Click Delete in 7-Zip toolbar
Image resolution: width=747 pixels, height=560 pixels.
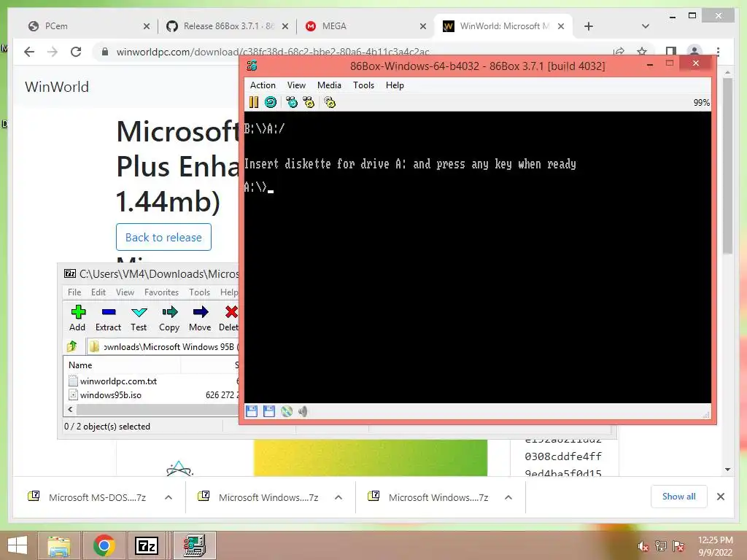coord(229,318)
